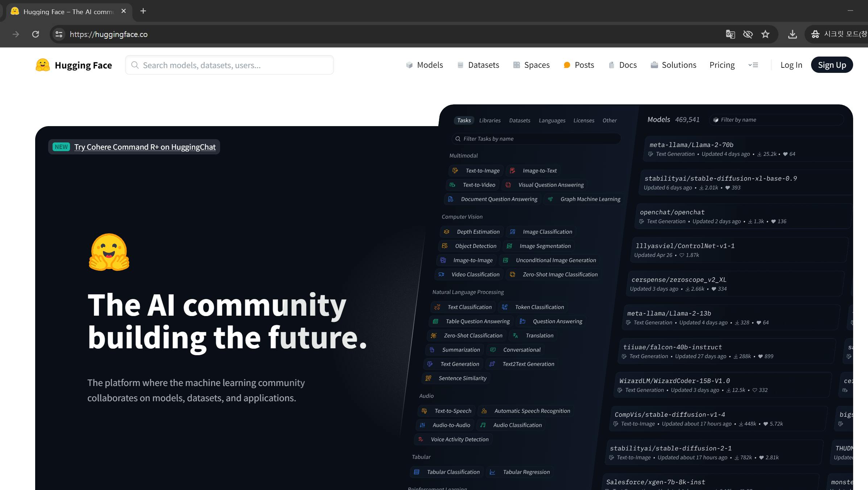The image size is (868, 490).
Task: Go to the Datasets page
Action: click(x=478, y=65)
